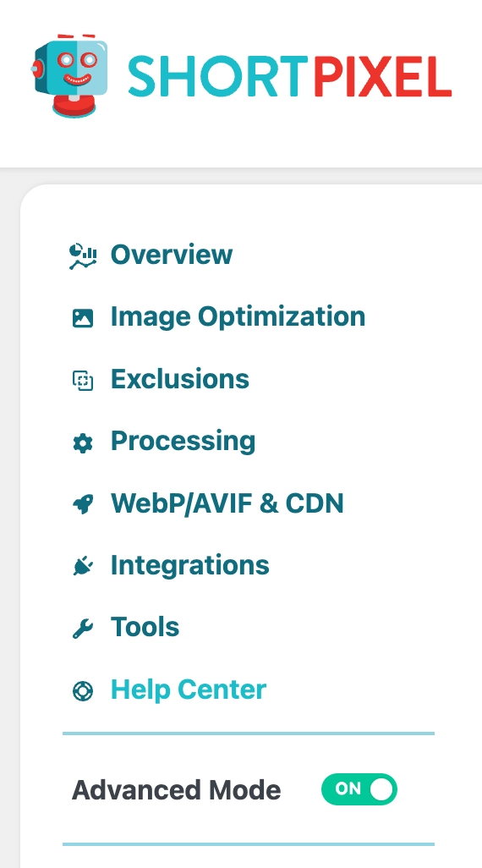Open the Help Center link
The image size is (482, 868).
point(189,689)
